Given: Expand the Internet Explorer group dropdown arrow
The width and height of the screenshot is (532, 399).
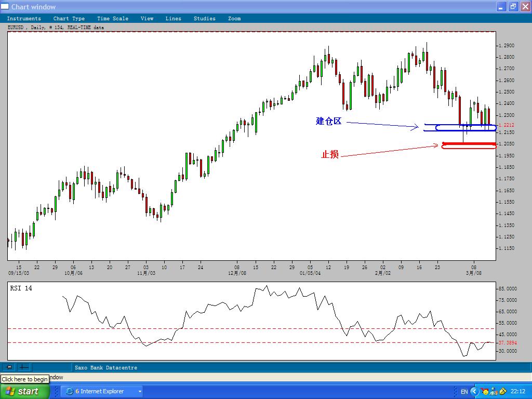Looking at the screenshot, I should coord(139,392).
